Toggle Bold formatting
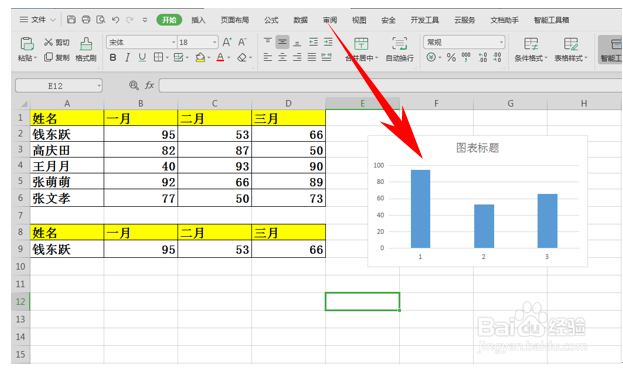The height and width of the screenshot is (368, 623). pos(113,58)
